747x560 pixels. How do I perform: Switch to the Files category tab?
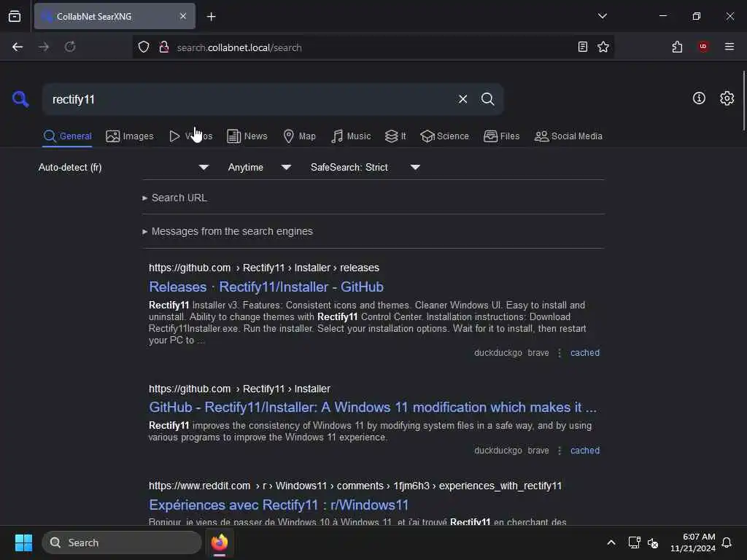pos(501,136)
